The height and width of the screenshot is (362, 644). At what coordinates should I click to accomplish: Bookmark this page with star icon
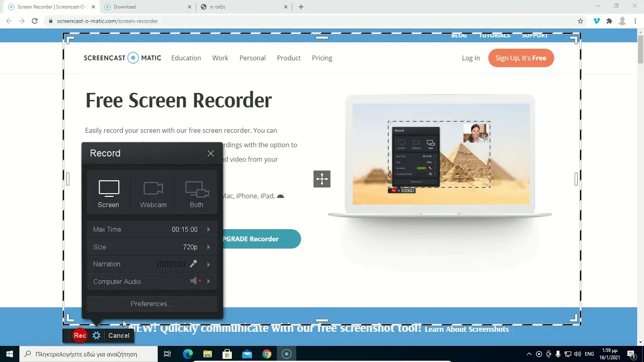pos(580,21)
